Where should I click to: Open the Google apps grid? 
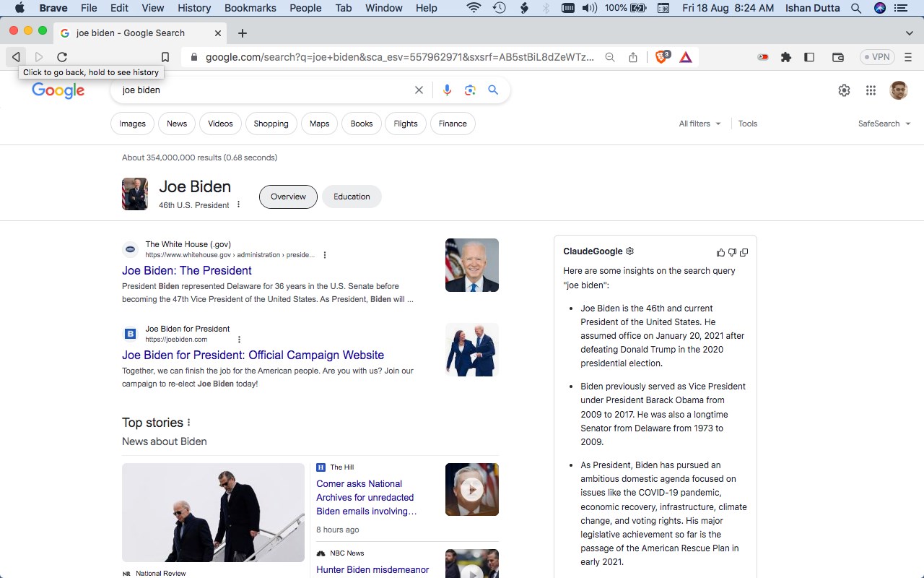pos(871,90)
